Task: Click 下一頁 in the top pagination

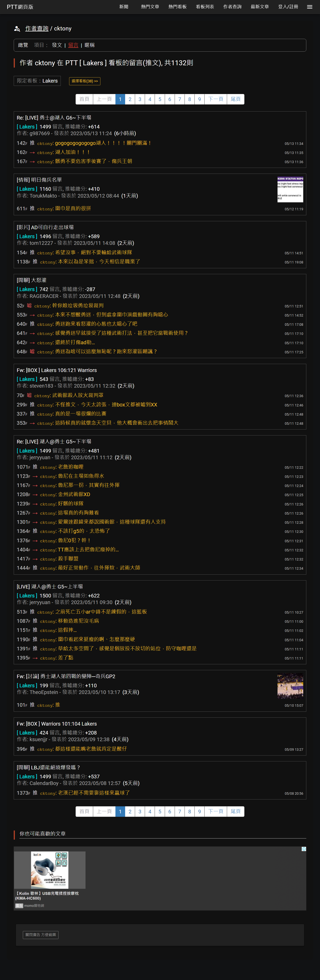Action: [216, 99]
